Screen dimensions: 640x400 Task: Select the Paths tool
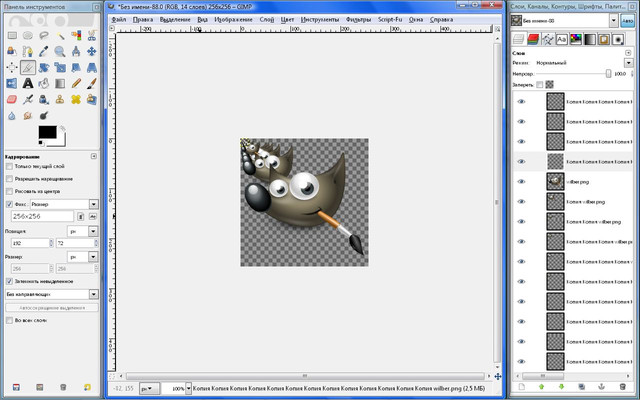(x=28, y=51)
